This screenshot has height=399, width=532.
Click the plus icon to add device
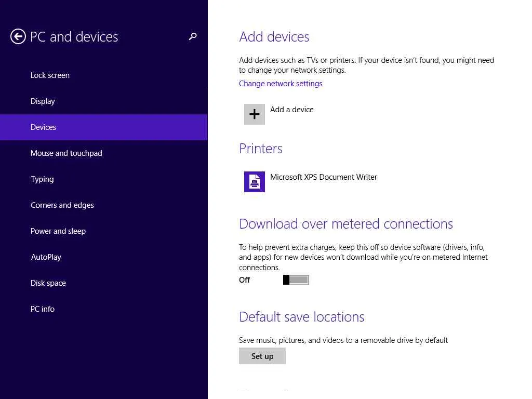(x=255, y=114)
